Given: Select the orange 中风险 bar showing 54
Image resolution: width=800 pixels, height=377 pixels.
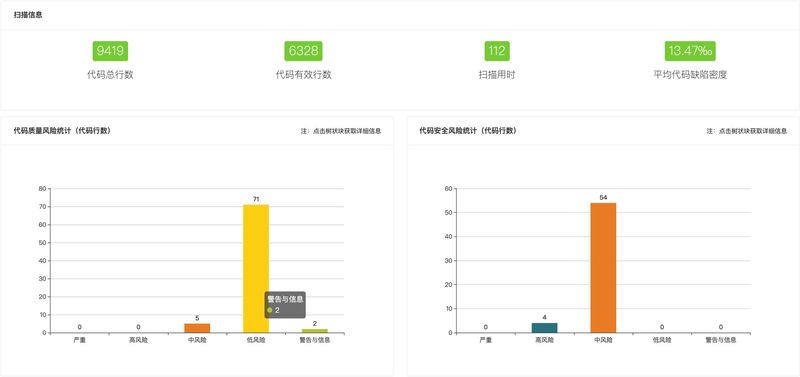Looking at the screenshot, I should tap(603, 268).
